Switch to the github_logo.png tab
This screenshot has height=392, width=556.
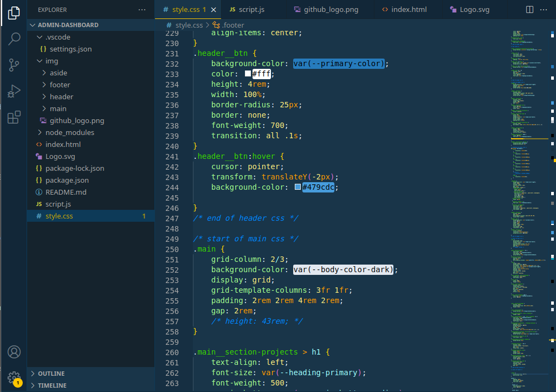331,10
